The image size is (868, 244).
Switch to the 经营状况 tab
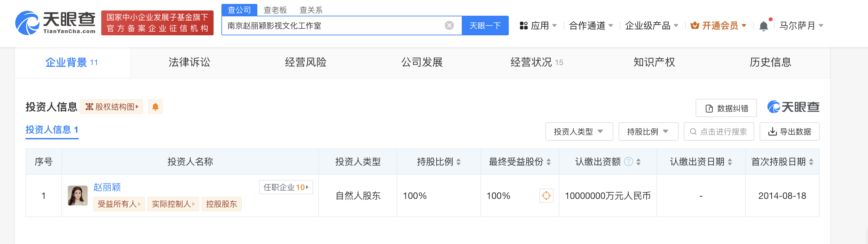[x=537, y=62]
